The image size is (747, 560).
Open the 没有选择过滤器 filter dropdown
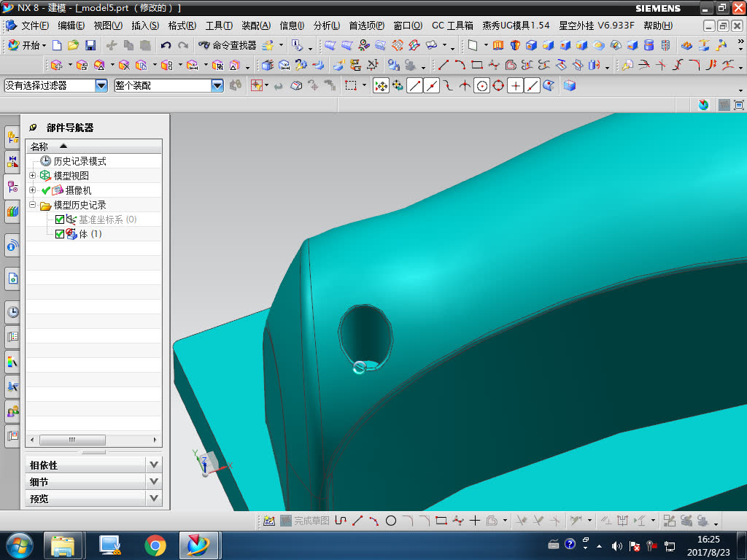pyautogui.click(x=101, y=85)
